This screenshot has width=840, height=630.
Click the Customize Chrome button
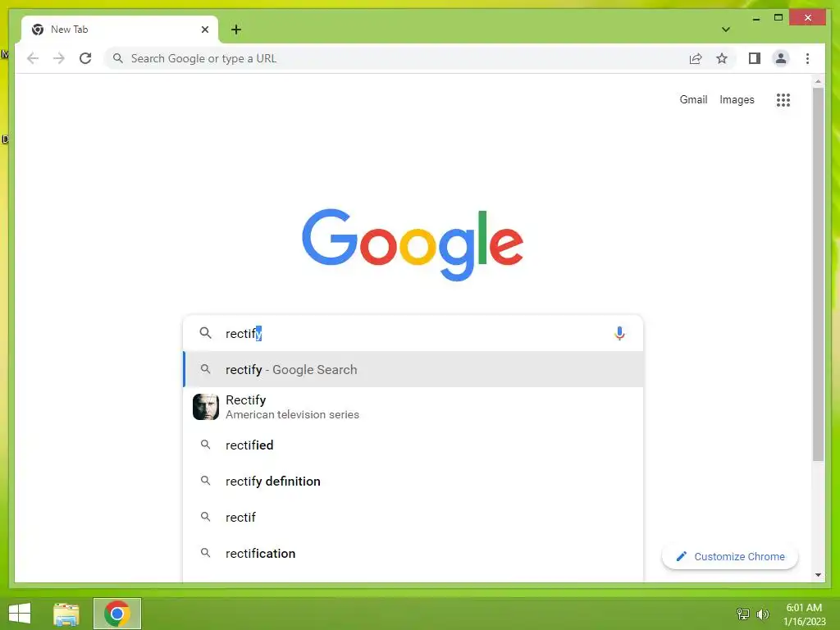pos(729,557)
